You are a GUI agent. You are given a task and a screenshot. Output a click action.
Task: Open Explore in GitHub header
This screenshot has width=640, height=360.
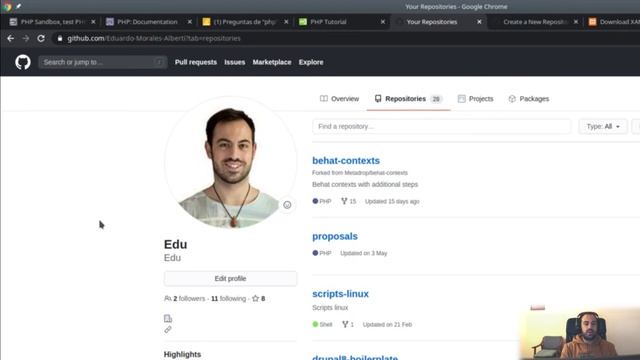311,62
